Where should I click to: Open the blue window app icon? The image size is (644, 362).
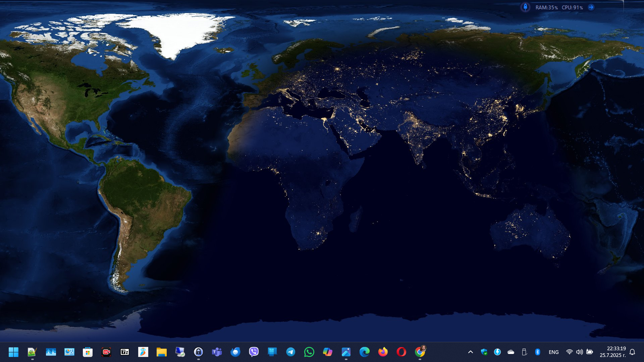[272, 352]
